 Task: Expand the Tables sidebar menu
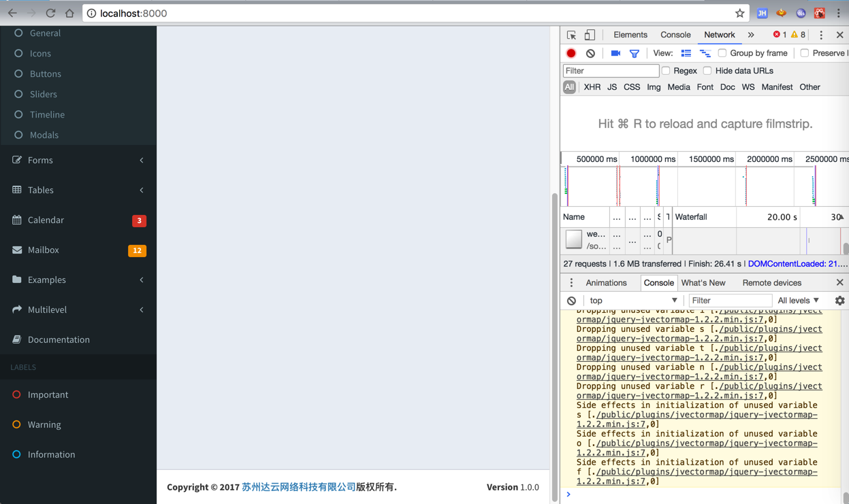pyautogui.click(x=78, y=190)
